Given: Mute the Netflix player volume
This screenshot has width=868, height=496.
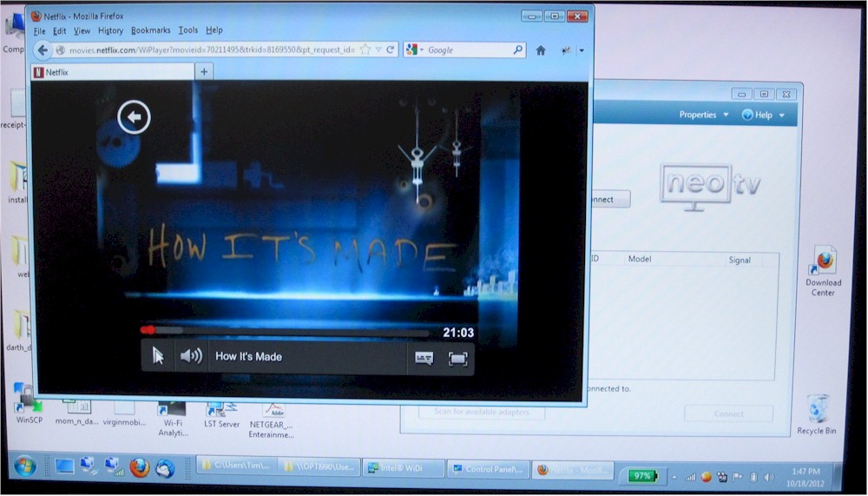Looking at the screenshot, I should click(192, 356).
